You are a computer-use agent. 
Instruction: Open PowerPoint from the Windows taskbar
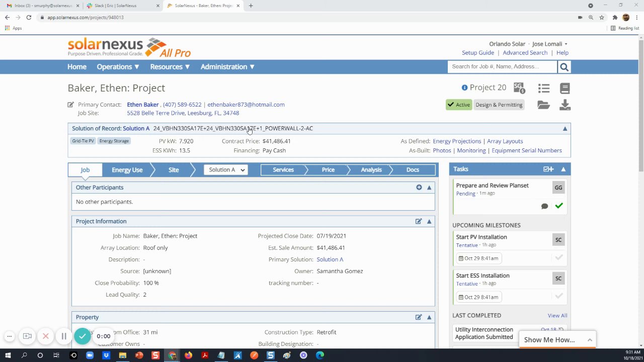(x=139, y=355)
